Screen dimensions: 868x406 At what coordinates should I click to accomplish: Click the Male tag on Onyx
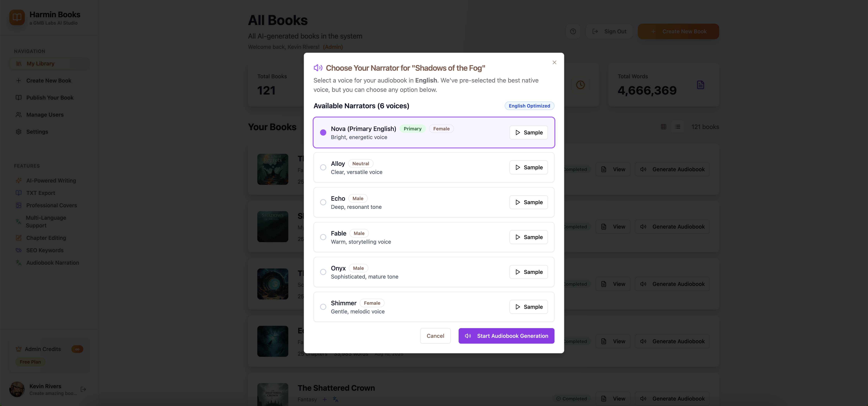tap(358, 268)
